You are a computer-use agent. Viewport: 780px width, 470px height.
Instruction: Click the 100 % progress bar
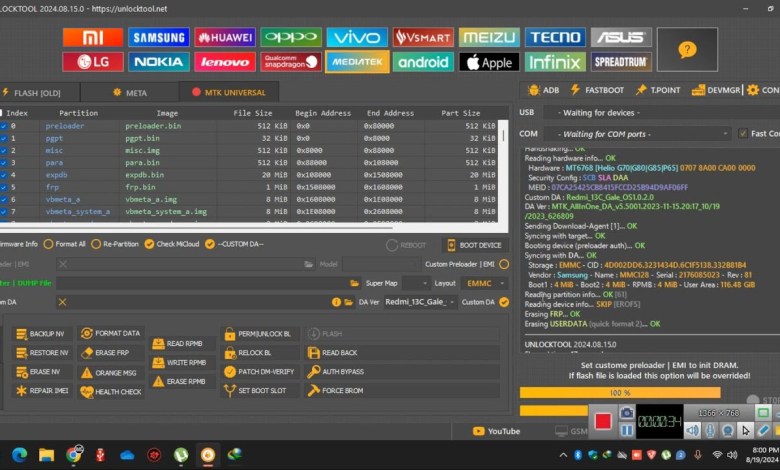(620, 392)
